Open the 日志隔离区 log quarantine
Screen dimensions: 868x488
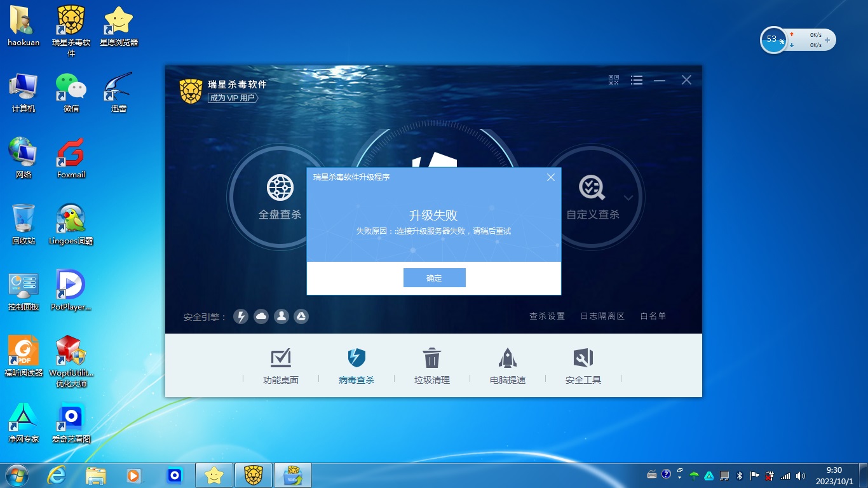click(x=602, y=316)
